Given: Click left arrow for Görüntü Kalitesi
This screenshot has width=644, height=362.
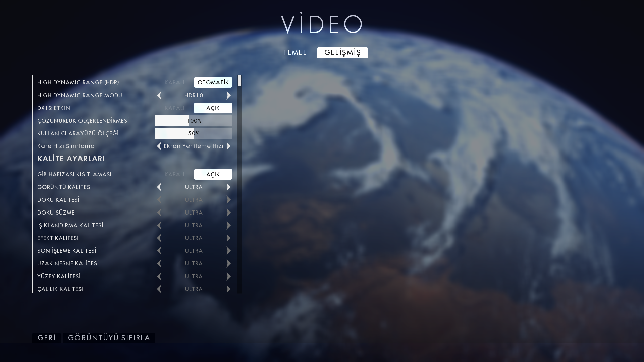Looking at the screenshot, I should click(159, 187).
